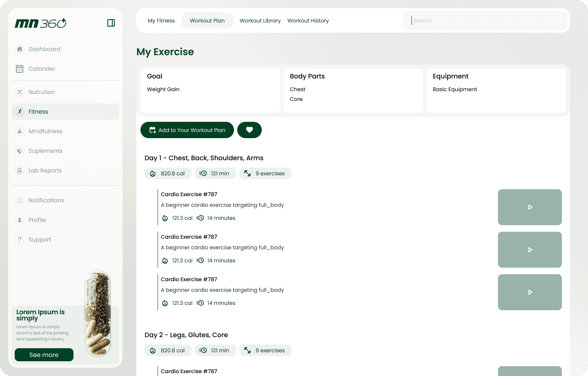
Task: Click the Goal card
Action: [210, 91]
